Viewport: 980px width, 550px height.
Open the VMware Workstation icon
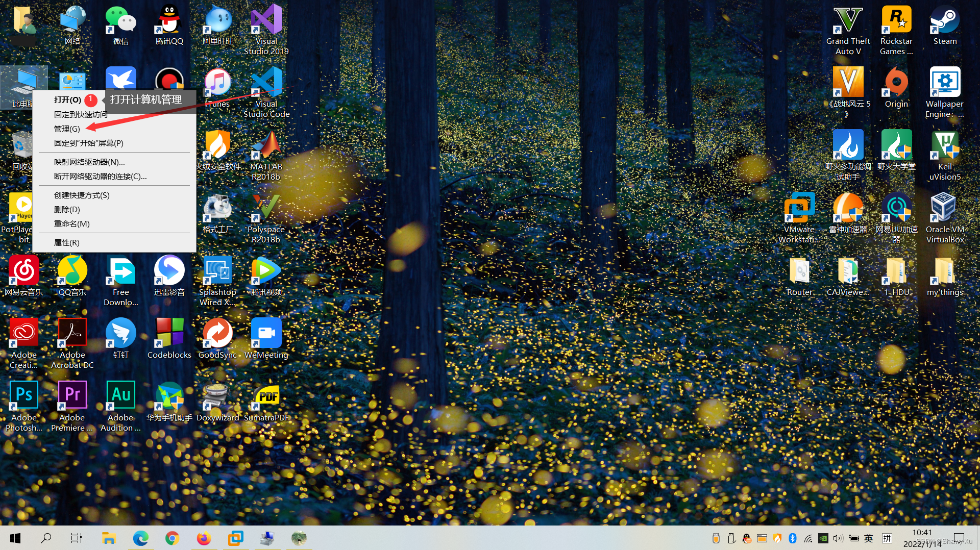click(800, 218)
